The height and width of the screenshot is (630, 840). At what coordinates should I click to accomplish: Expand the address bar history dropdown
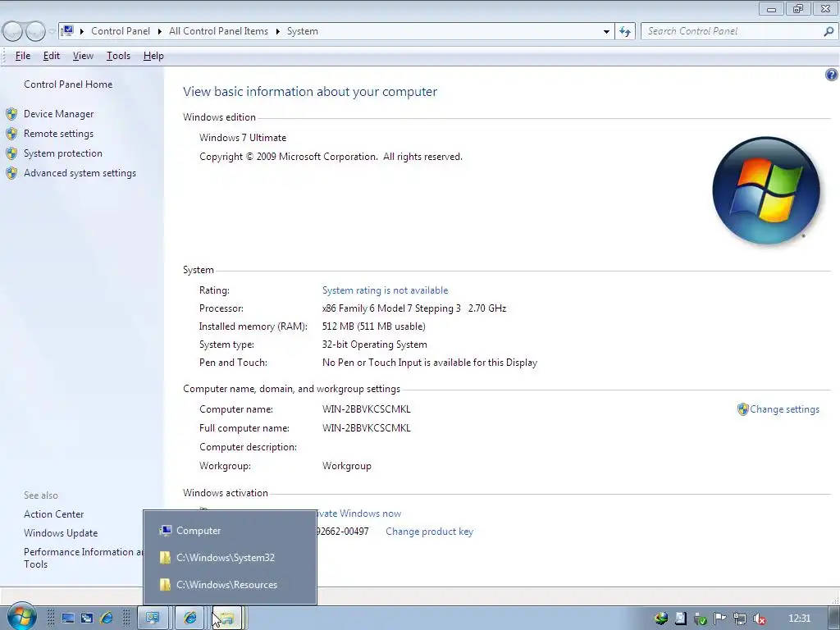coord(606,32)
